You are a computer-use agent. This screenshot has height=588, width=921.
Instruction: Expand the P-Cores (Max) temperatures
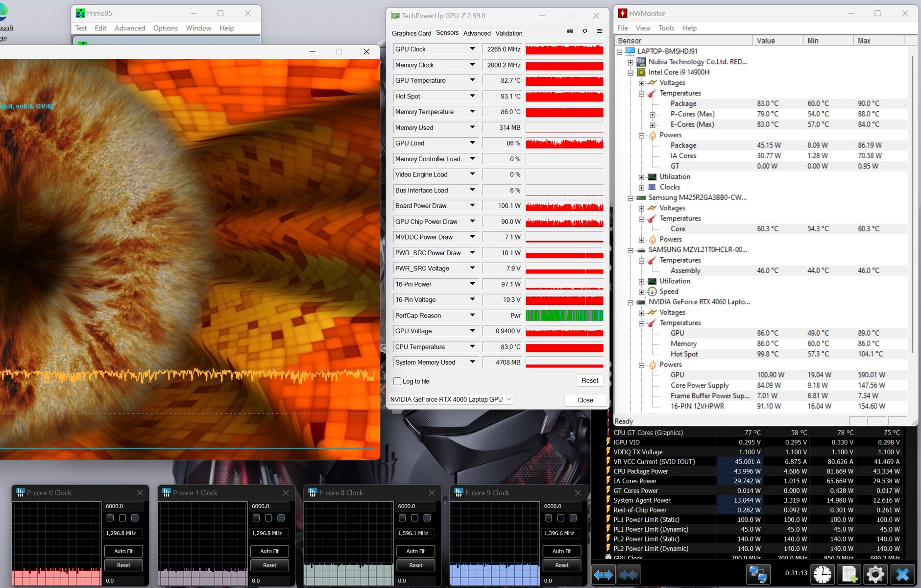point(653,115)
